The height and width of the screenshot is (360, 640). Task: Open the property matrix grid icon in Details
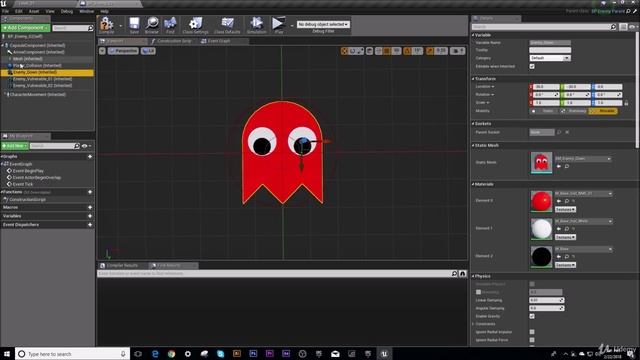[x=623, y=27]
